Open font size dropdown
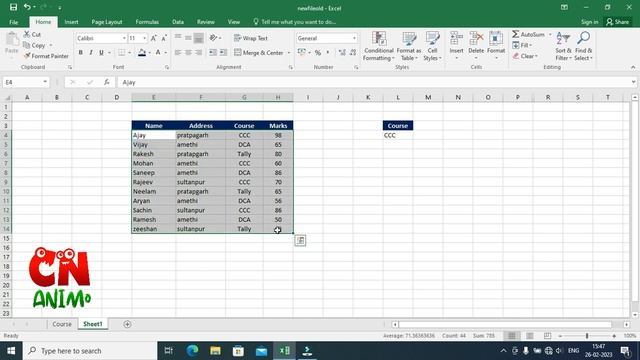 [x=144, y=38]
